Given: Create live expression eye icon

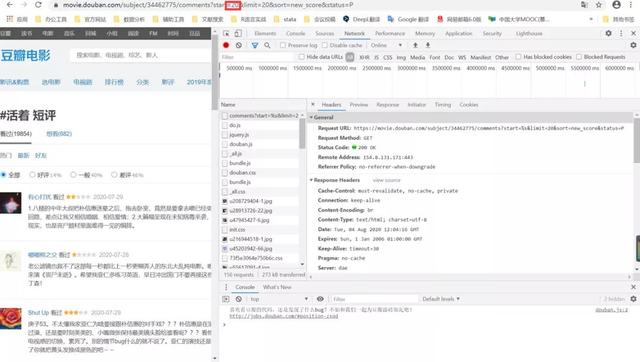Looking at the screenshot, I should 320,299.
